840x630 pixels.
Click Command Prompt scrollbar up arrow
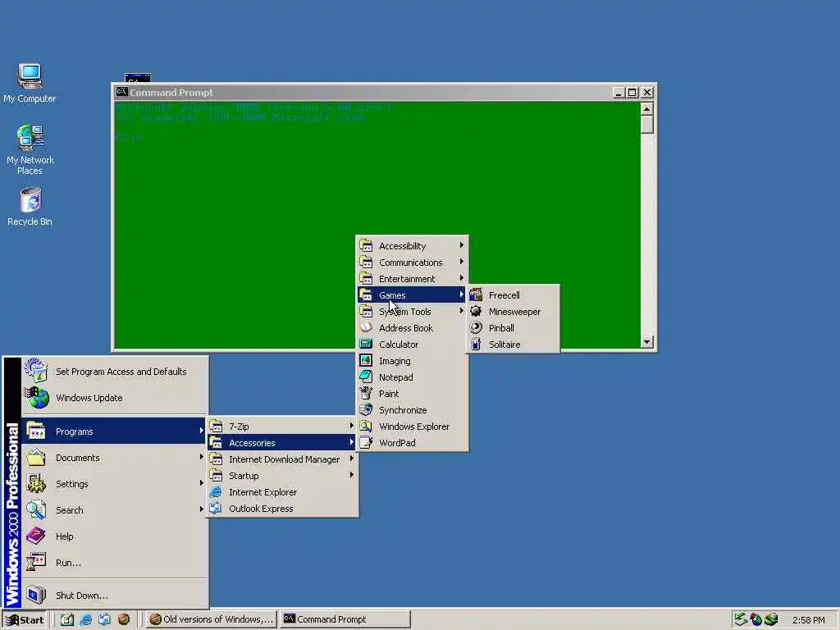click(647, 109)
